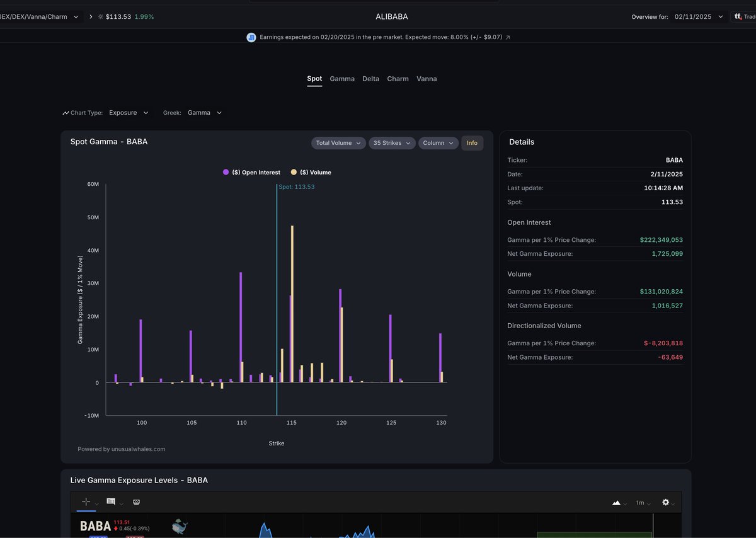
Task: Click the eye mask visibility icon in chart toolbar
Action: (x=136, y=502)
